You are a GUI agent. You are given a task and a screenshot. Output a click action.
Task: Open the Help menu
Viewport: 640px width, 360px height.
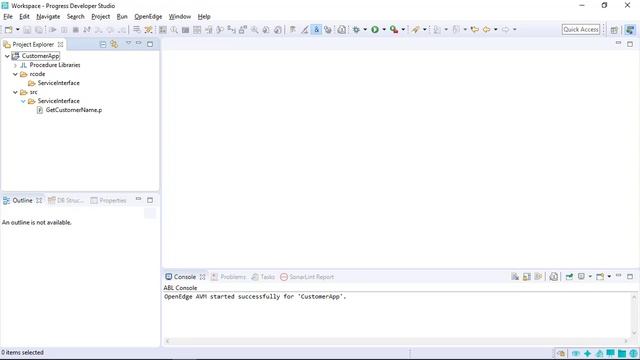pyautogui.click(x=204, y=17)
